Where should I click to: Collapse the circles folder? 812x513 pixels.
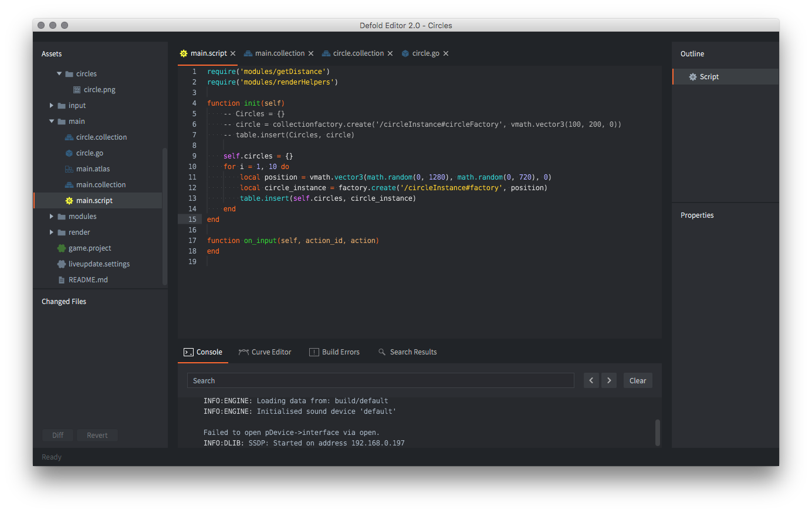pos(59,74)
